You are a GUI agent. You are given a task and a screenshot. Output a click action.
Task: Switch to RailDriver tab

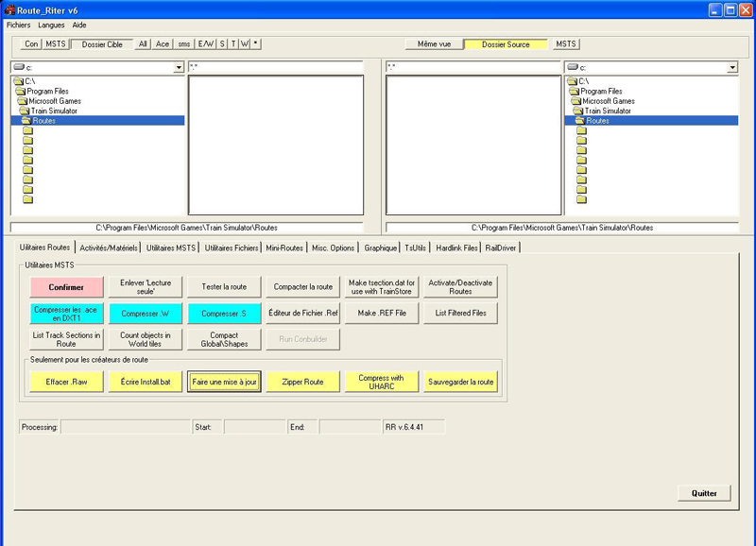tap(501, 247)
